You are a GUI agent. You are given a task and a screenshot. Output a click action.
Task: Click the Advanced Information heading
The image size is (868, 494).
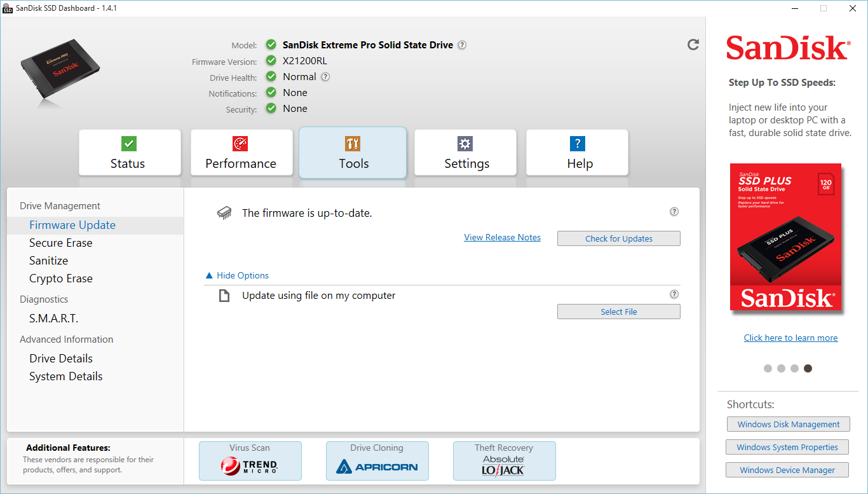click(x=66, y=340)
